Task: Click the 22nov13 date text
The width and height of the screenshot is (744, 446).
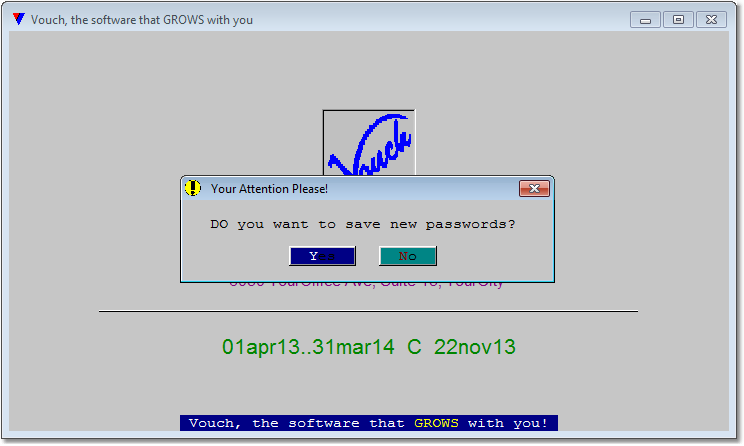Action: (474, 347)
